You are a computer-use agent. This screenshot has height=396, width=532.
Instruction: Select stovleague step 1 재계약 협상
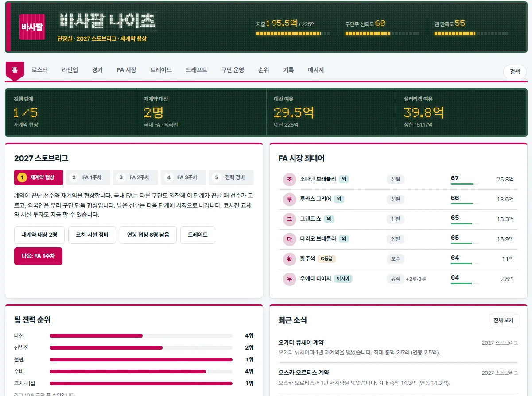click(x=39, y=177)
